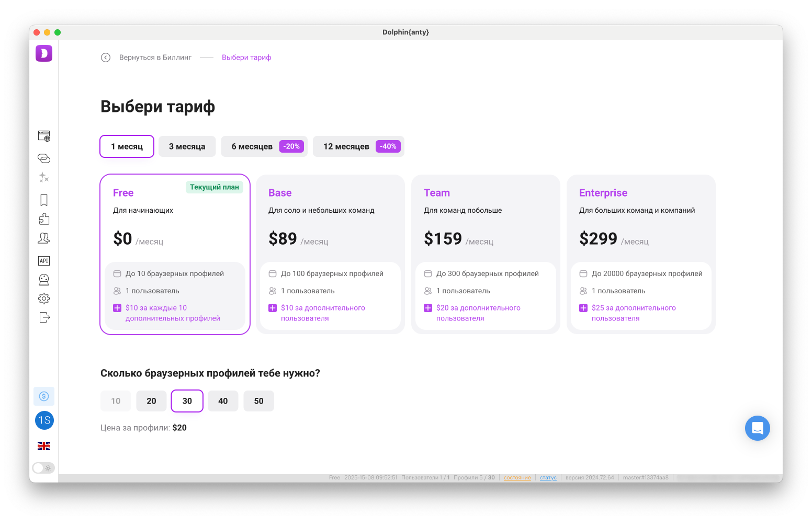This screenshot has height=516, width=812.
Task: Click the Текущий план badge
Action: [x=215, y=187]
